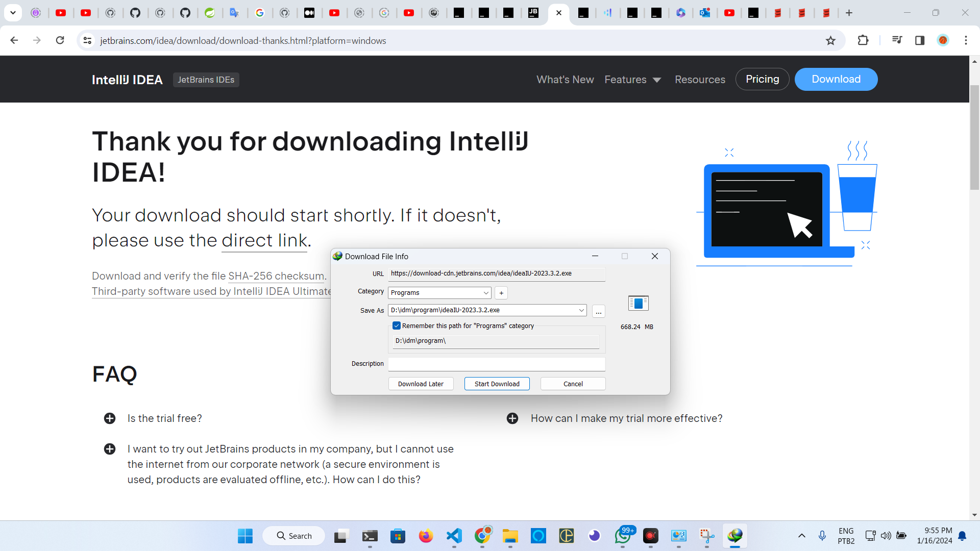Open the Features menu dropdown
The image size is (980, 551).
632,80
